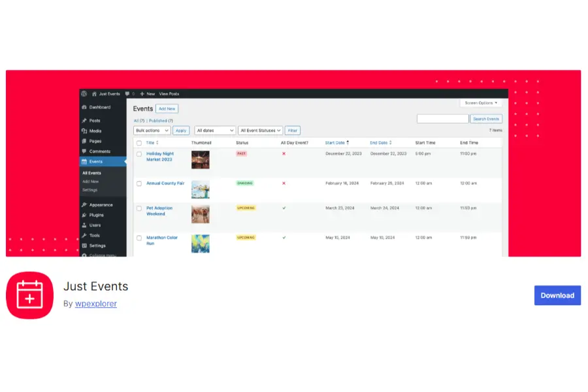588x392 pixels.
Task: Click the Apply button
Action: (x=181, y=131)
